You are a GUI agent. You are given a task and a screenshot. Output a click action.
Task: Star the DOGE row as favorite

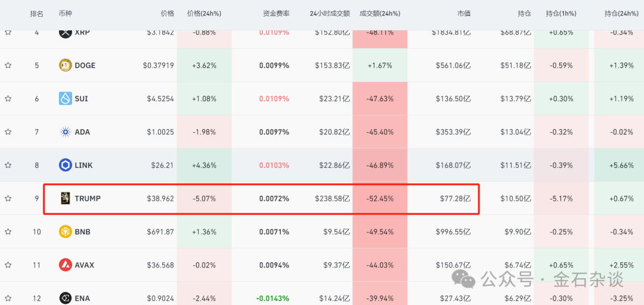point(8,65)
